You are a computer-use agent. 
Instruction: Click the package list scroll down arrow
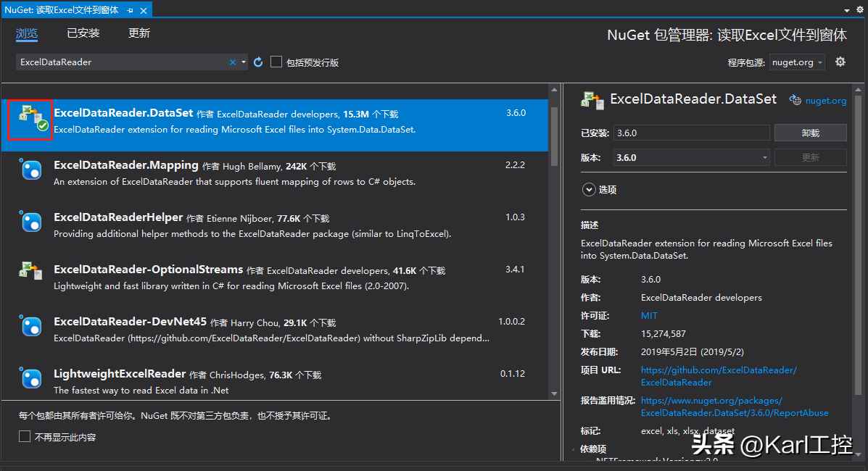click(554, 393)
